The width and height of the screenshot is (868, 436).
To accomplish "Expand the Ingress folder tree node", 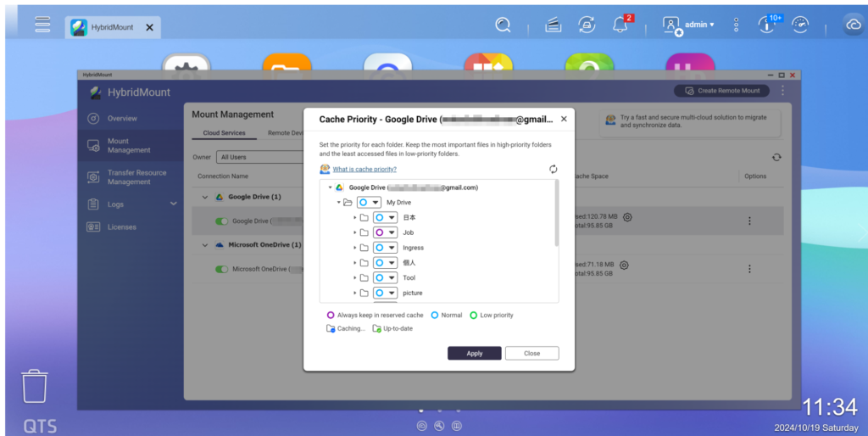I will coord(354,248).
